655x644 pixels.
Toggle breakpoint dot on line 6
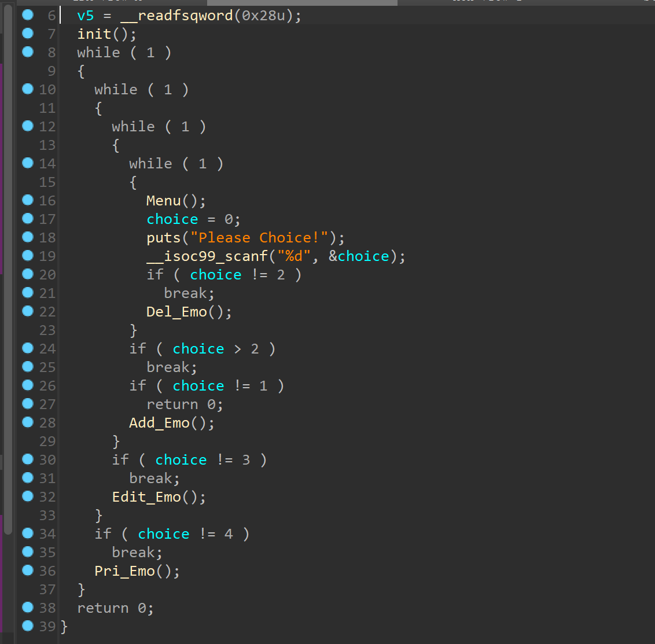pos(28,15)
